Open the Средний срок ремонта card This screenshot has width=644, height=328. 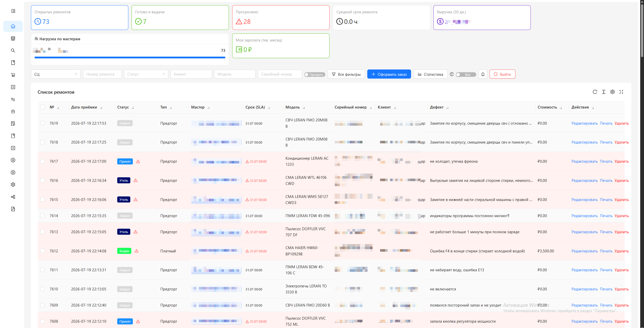[381, 18]
